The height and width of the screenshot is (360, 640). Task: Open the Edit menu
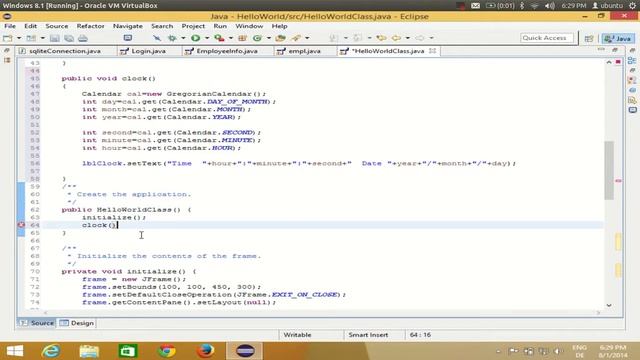point(31,26)
